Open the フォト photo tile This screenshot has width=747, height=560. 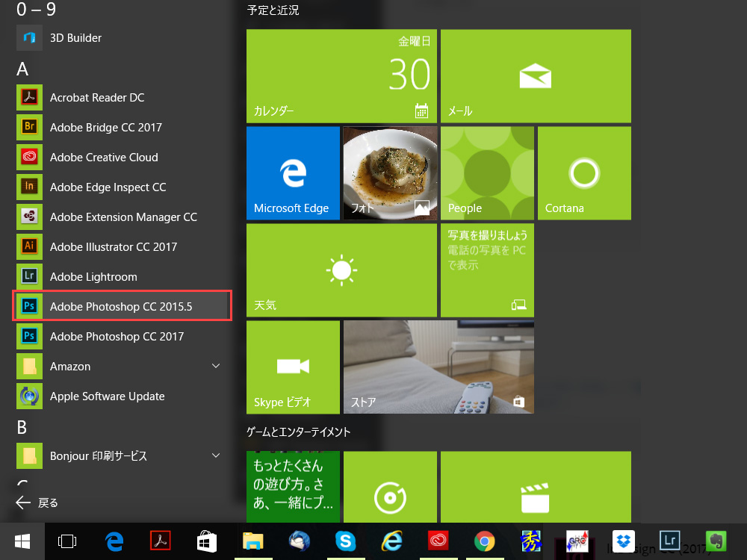[x=390, y=173]
